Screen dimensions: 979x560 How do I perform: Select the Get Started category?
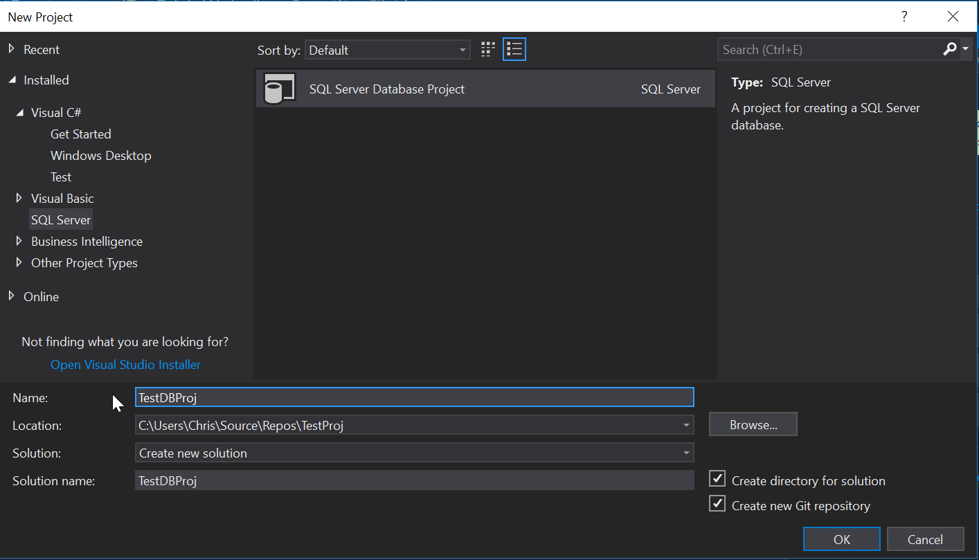pos(80,134)
